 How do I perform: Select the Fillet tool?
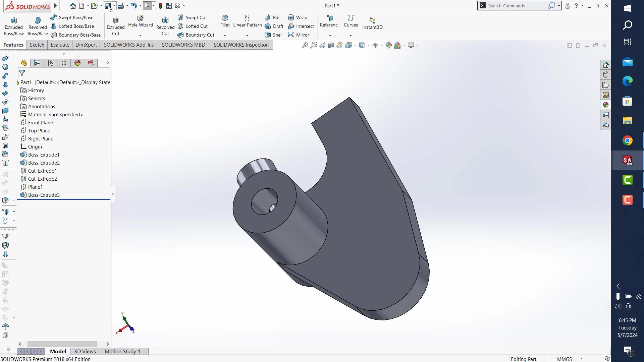(225, 21)
